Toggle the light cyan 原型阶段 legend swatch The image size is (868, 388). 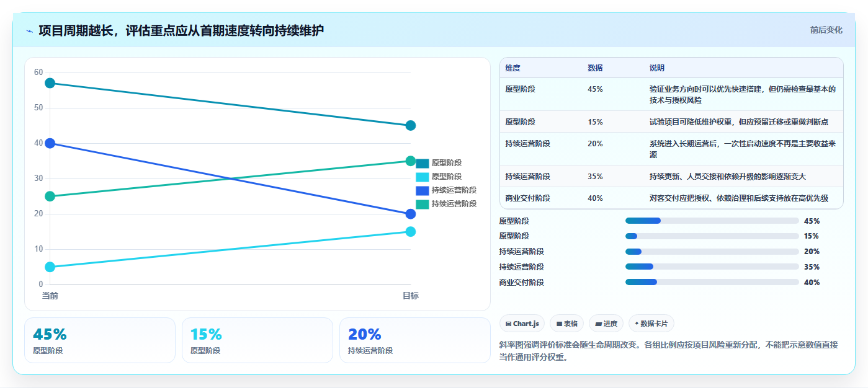coord(423,177)
